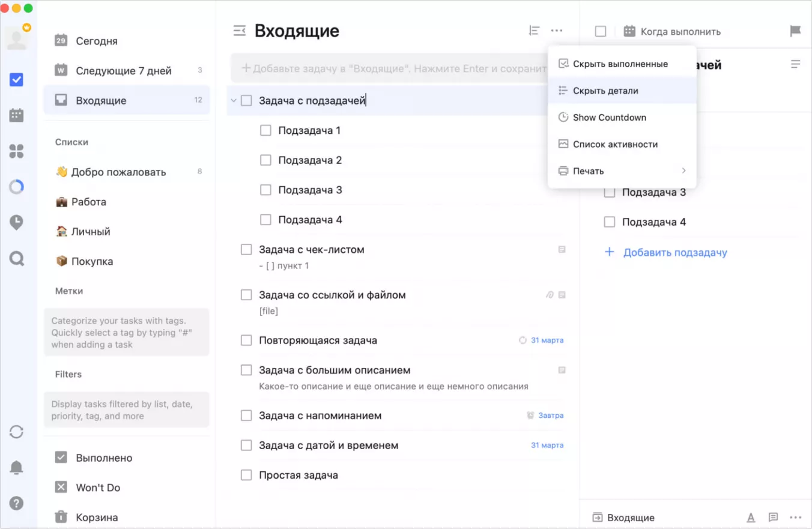Image resolution: width=812 pixels, height=529 pixels.
Task: Open three-dot menu in detail panel footer
Action: (x=796, y=518)
